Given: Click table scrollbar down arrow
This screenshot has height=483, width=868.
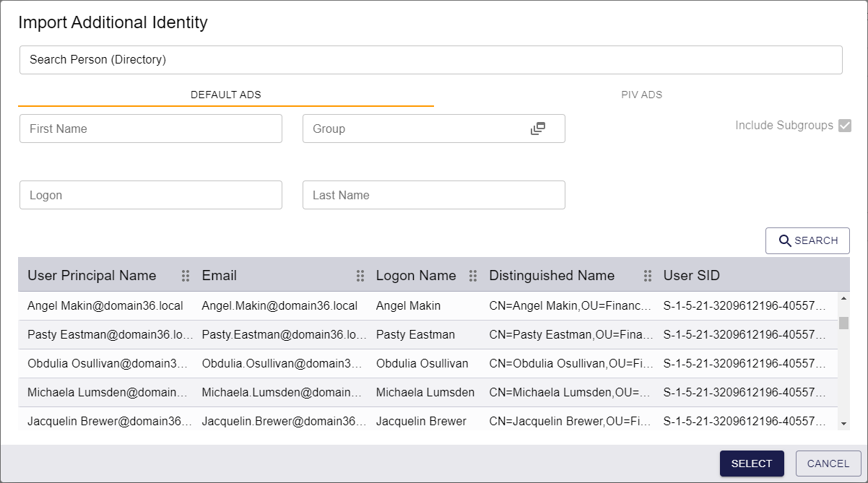Looking at the screenshot, I should pyautogui.click(x=843, y=423).
